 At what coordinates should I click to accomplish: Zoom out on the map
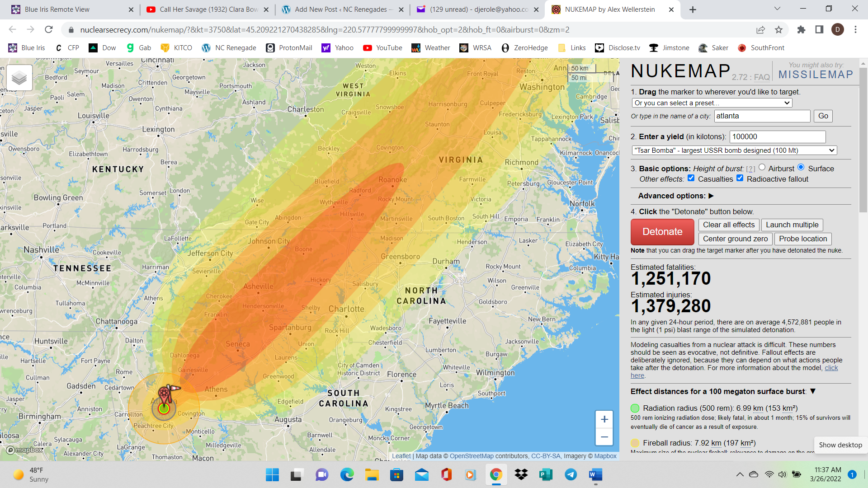click(604, 436)
